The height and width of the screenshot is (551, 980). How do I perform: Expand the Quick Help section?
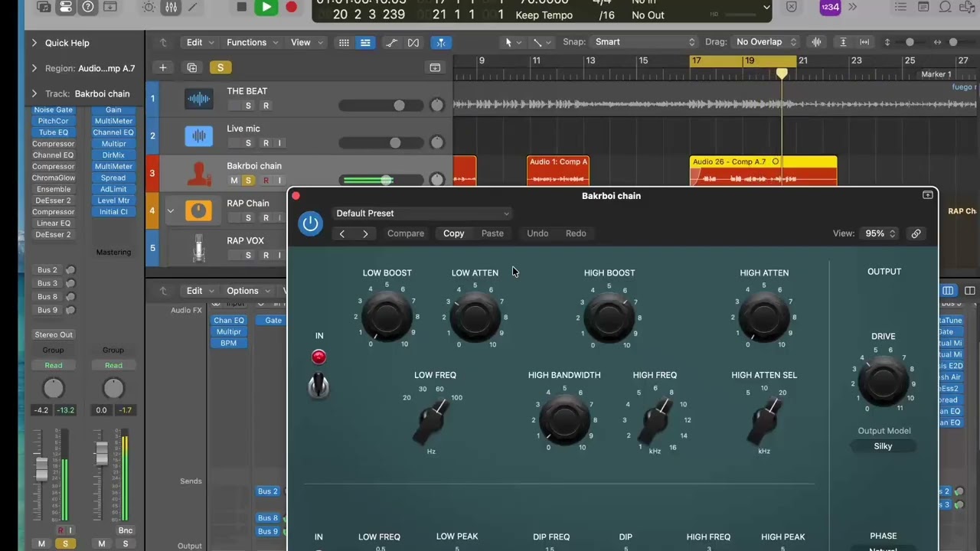pos(34,43)
